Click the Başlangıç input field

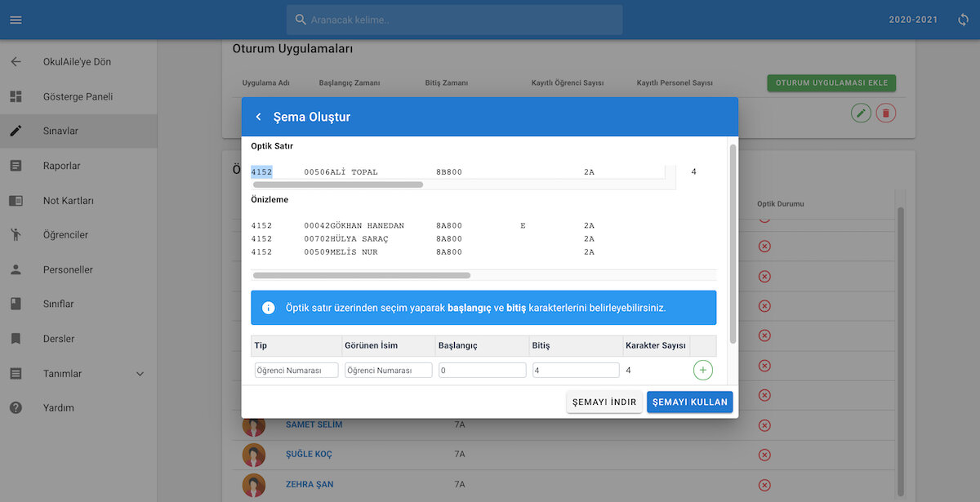482,370
